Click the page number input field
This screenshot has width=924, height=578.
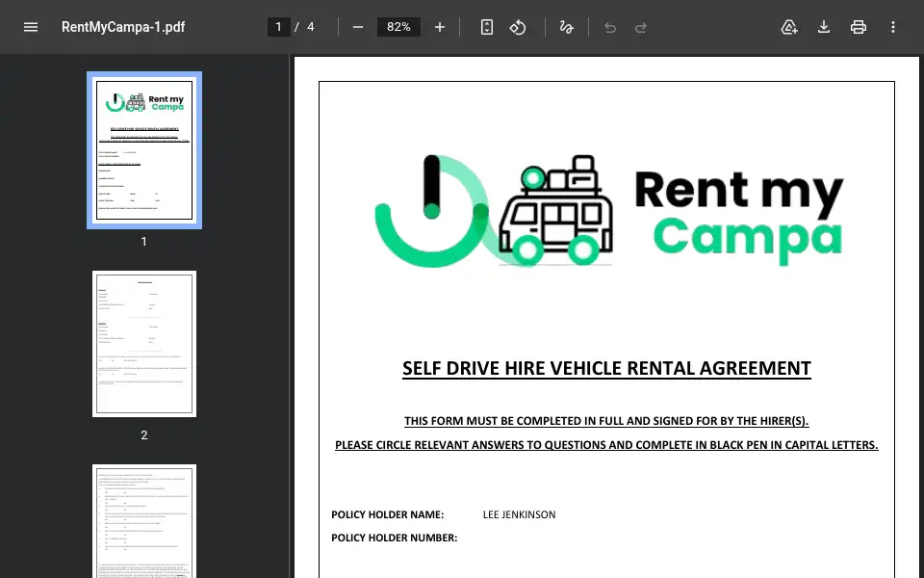pyautogui.click(x=279, y=27)
